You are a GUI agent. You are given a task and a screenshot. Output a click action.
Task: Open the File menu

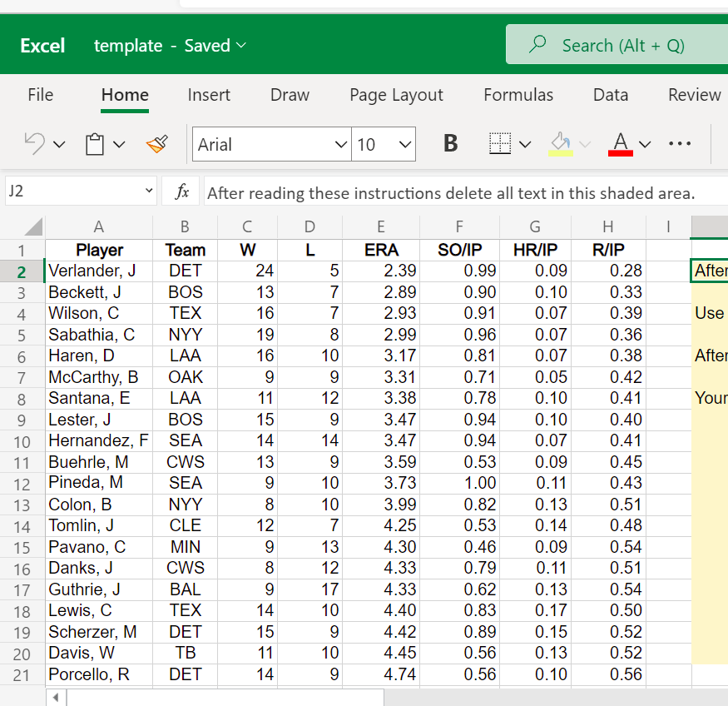[x=40, y=95]
